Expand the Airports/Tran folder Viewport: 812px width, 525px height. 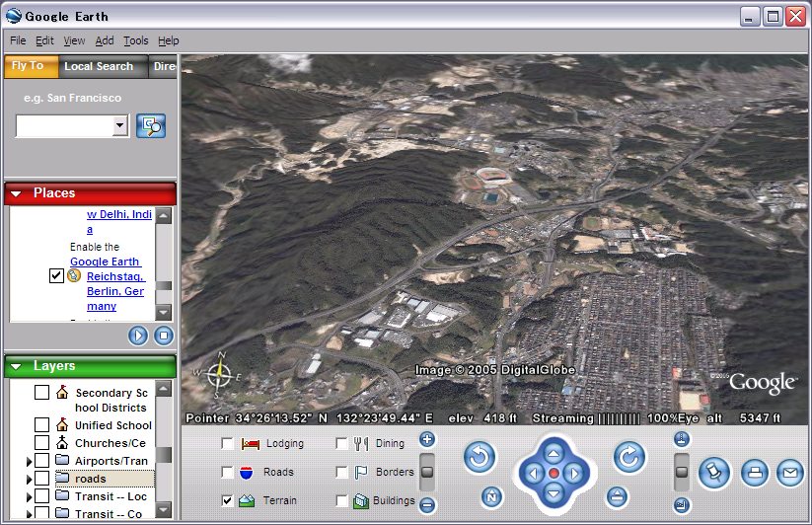[x=28, y=461]
